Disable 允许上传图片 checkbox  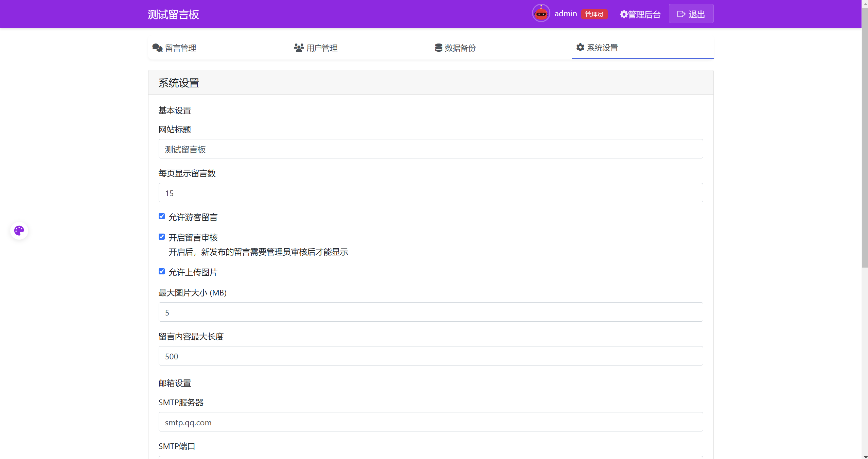162,272
